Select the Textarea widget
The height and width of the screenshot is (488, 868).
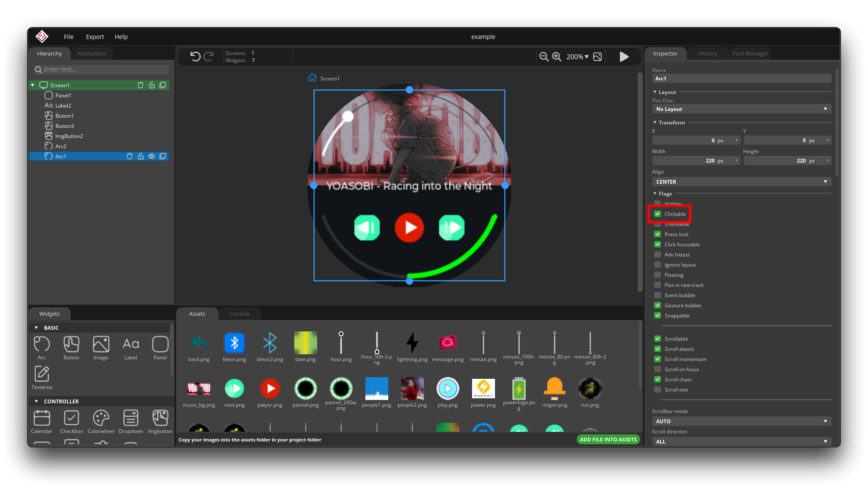41,378
